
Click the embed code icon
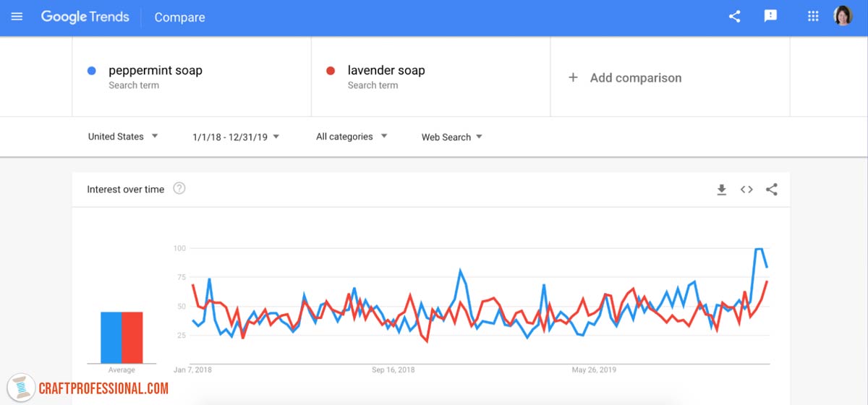pyautogui.click(x=746, y=189)
